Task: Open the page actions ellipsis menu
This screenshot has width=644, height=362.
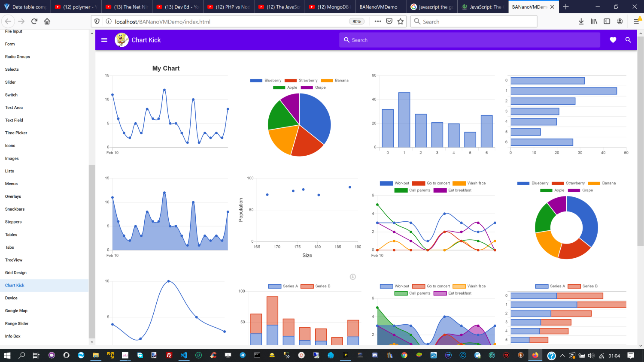Action: [378, 21]
